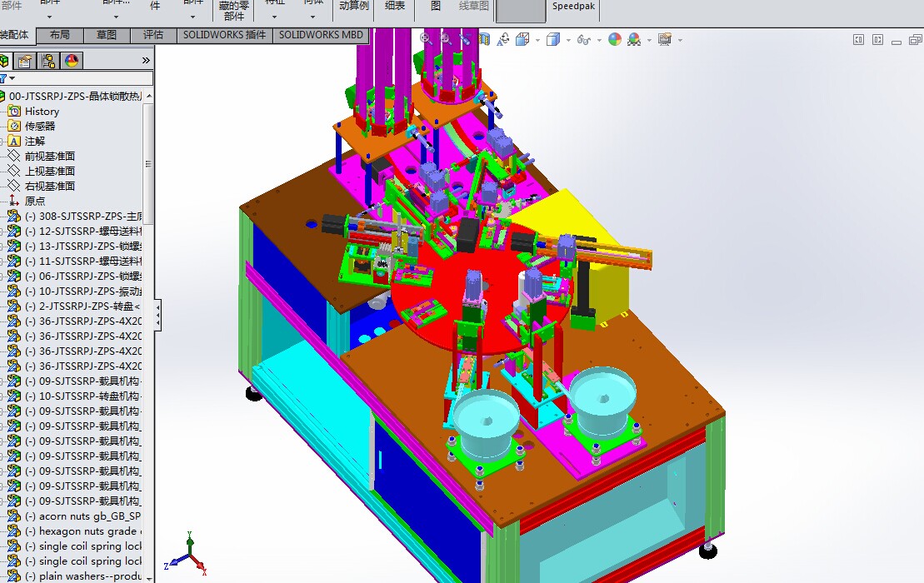
Task: Click the History folder icon
Action: [14, 111]
